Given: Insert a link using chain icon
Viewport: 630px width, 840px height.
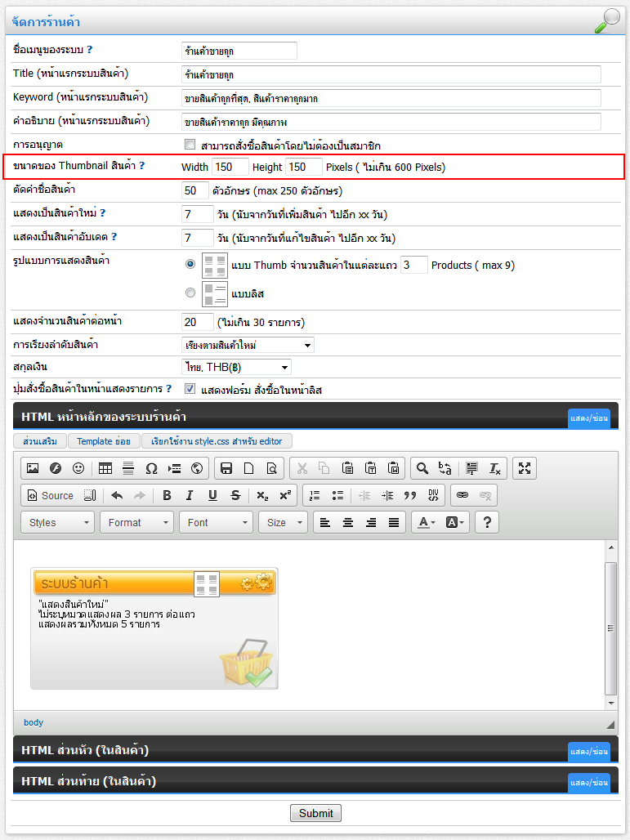Looking at the screenshot, I should 462,495.
